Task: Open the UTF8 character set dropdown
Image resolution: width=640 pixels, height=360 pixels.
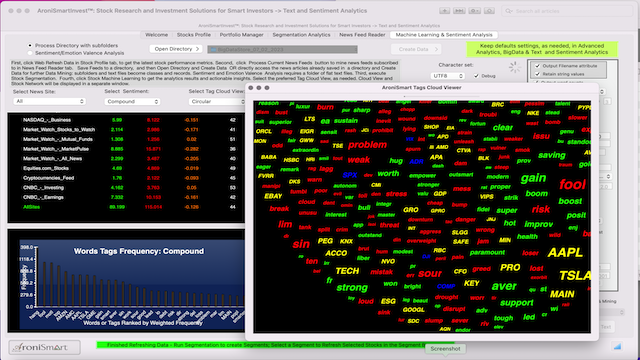Action: (448, 76)
